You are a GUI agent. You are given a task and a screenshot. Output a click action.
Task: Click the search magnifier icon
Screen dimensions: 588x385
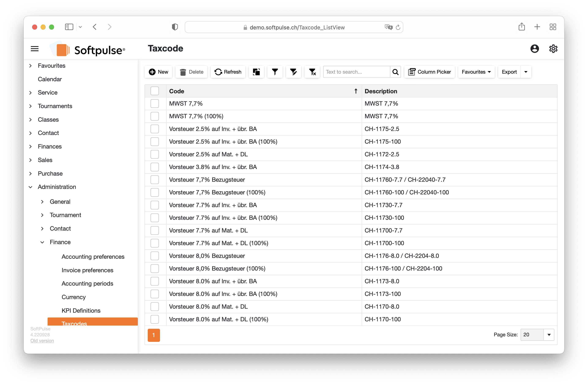pyautogui.click(x=395, y=72)
